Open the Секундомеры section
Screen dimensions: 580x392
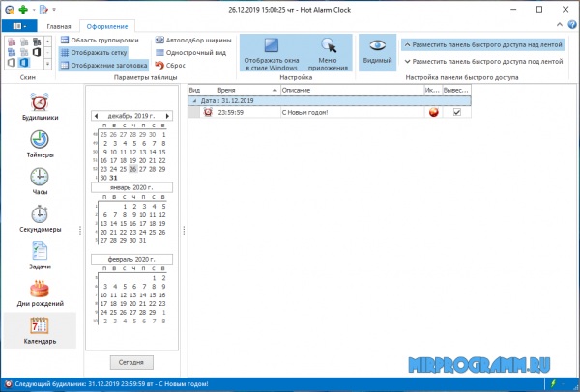pos(40,218)
